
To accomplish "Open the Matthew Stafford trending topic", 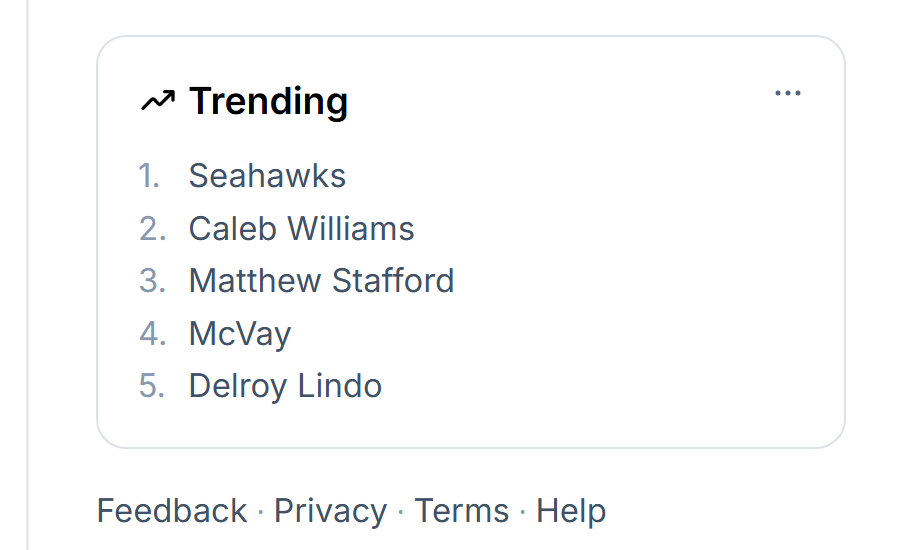I will [321, 281].
